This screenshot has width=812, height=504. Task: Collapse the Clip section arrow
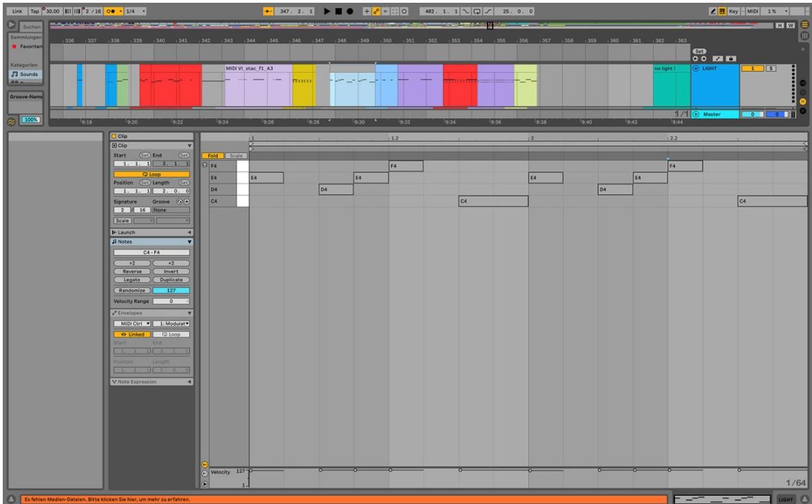point(189,145)
